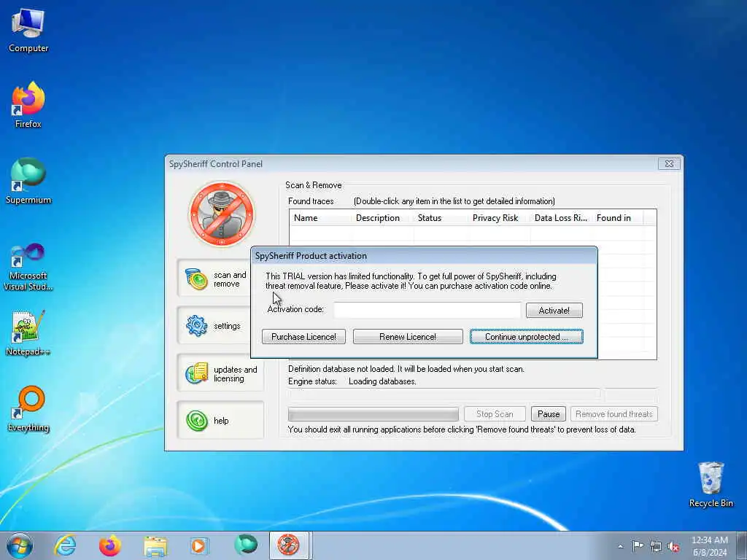This screenshot has height=560, width=747.
Task: Select the scan and remove section label
Action: (230, 279)
